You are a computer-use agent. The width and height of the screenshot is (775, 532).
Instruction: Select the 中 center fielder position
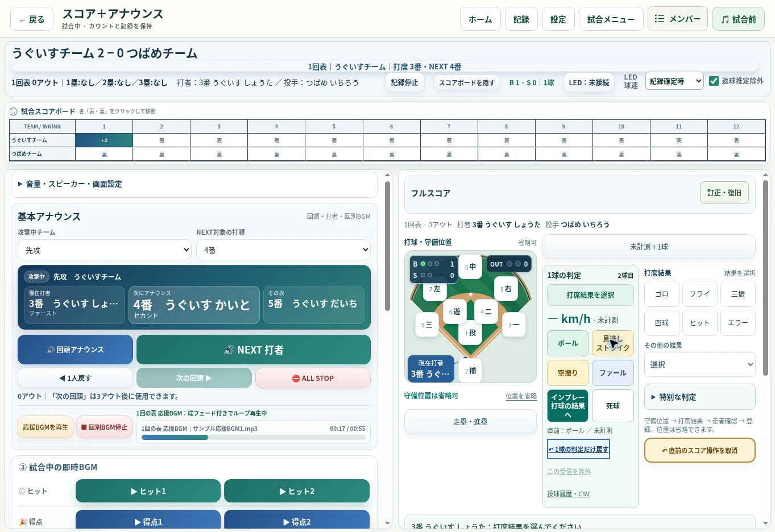(470, 267)
